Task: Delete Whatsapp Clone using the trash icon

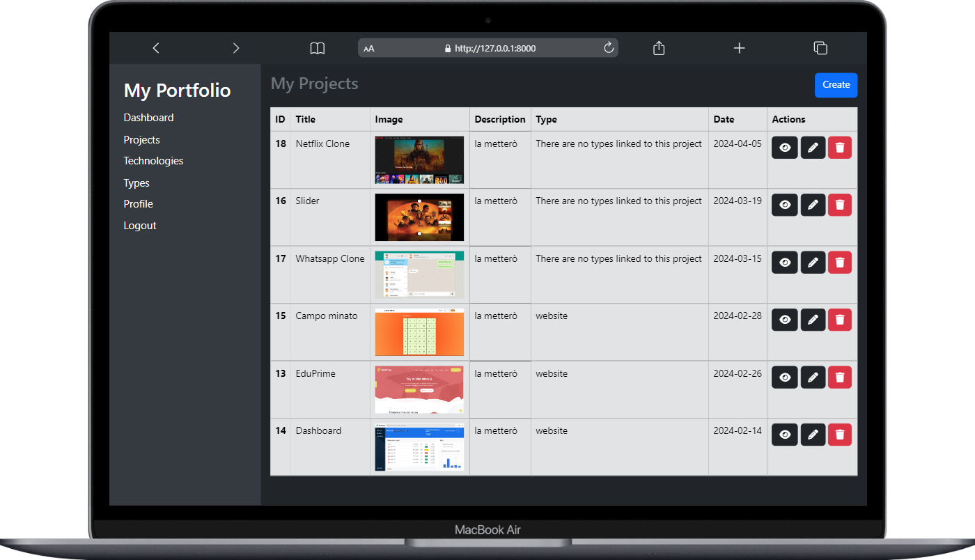Action: pyautogui.click(x=840, y=263)
